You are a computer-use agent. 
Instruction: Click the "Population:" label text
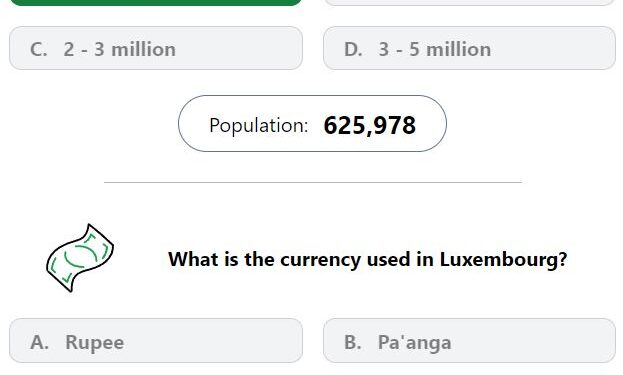[259, 126]
